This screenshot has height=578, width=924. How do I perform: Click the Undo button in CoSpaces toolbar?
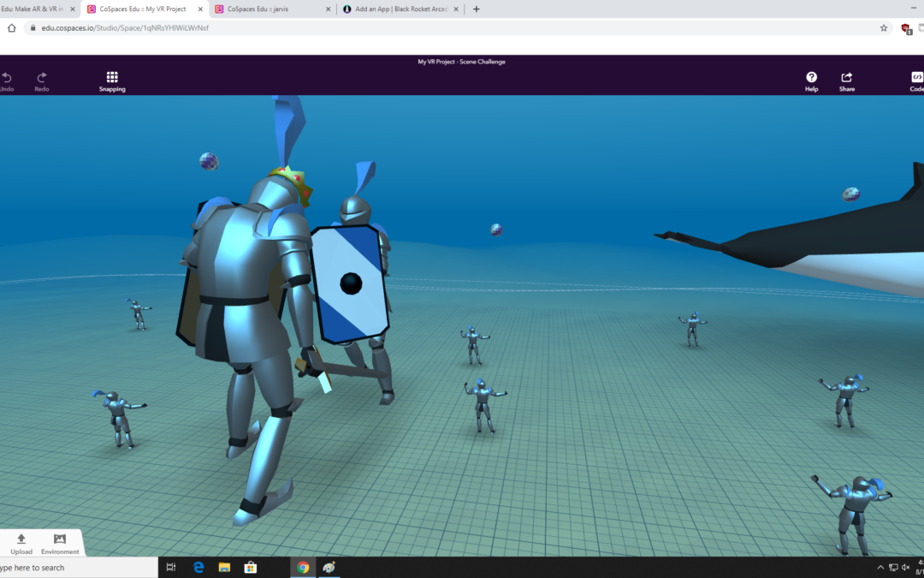coord(7,81)
